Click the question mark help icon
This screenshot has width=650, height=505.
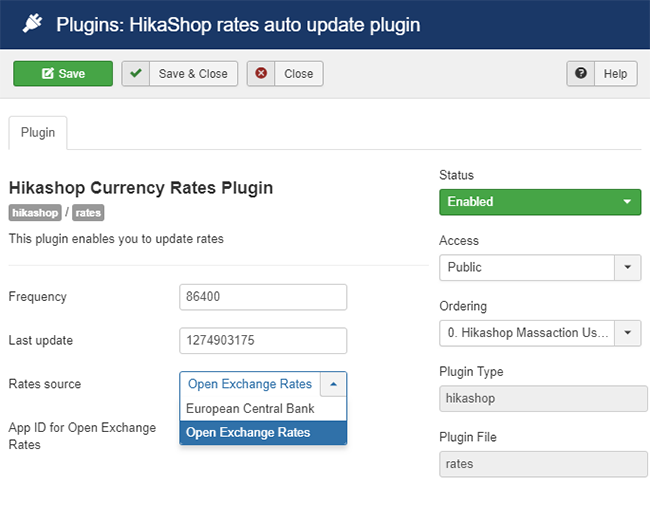click(581, 73)
